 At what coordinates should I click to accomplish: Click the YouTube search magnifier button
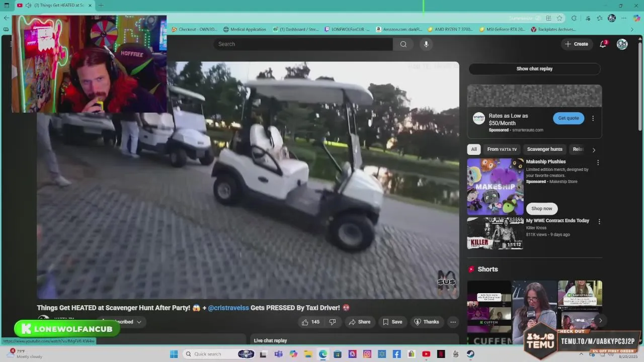pos(403,44)
